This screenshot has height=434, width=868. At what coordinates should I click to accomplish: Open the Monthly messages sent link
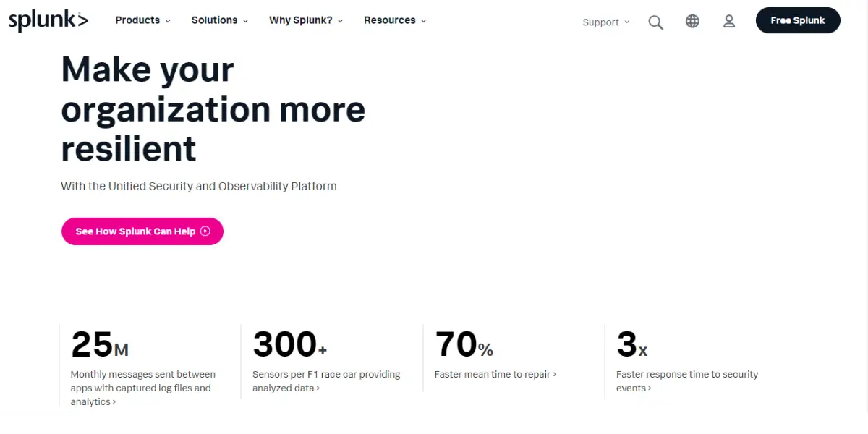coord(142,388)
